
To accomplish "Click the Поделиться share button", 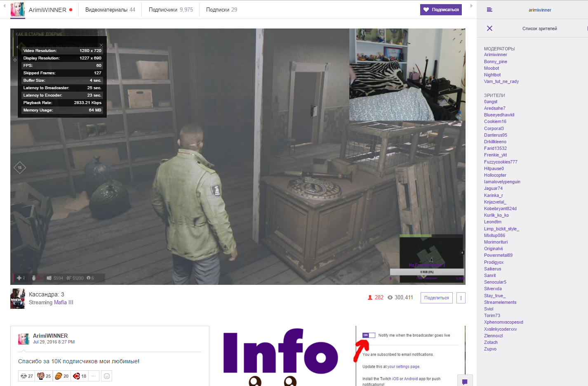I will tap(436, 298).
